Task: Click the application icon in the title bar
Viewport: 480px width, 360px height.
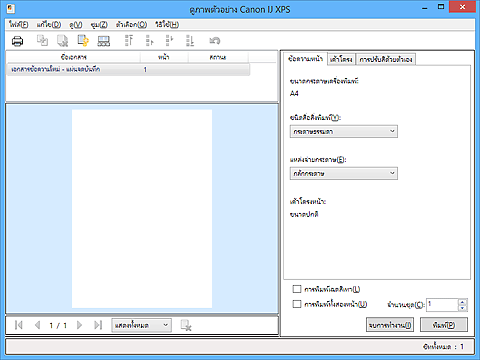Action: [x=11, y=9]
